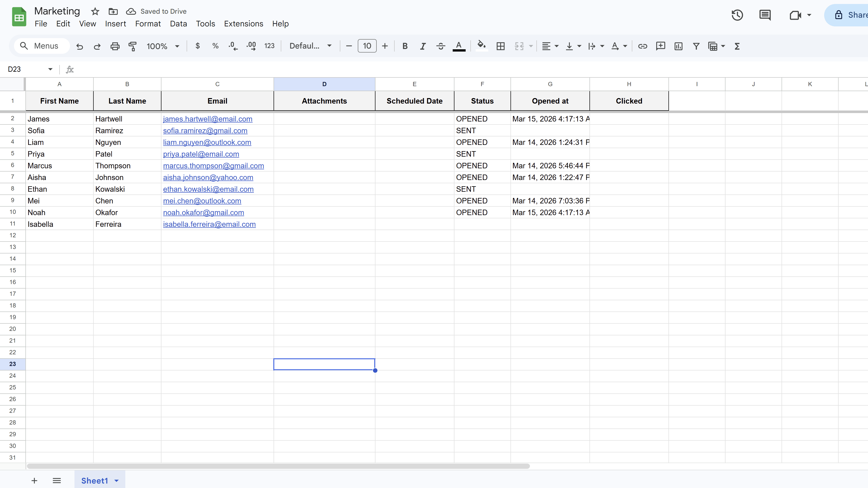This screenshot has width=868, height=488.
Task: Open the fill color picker
Action: pyautogui.click(x=481, y=46)
